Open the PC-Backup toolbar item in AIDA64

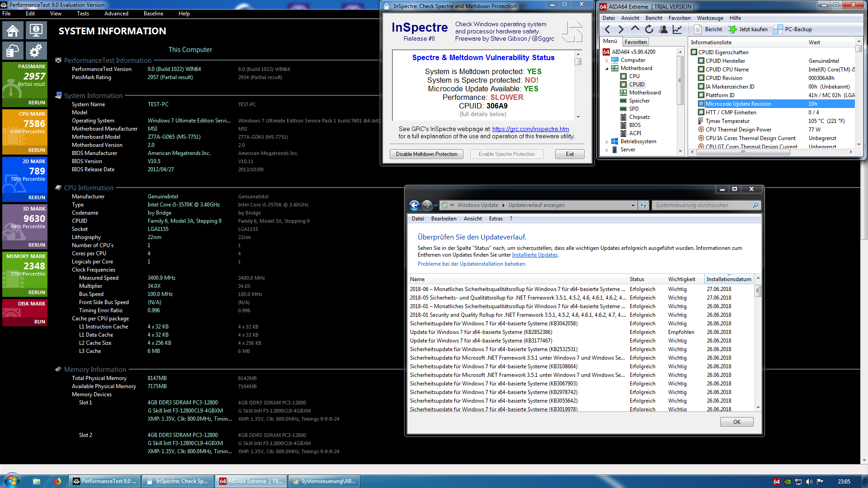click(x=793, y=29)
